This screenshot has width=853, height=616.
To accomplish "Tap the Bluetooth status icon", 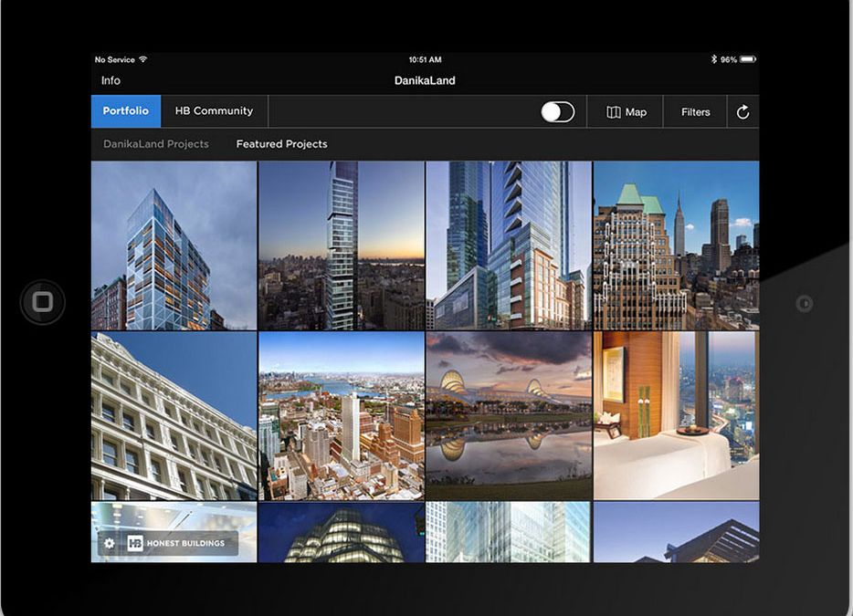I will tap(714, 59).
